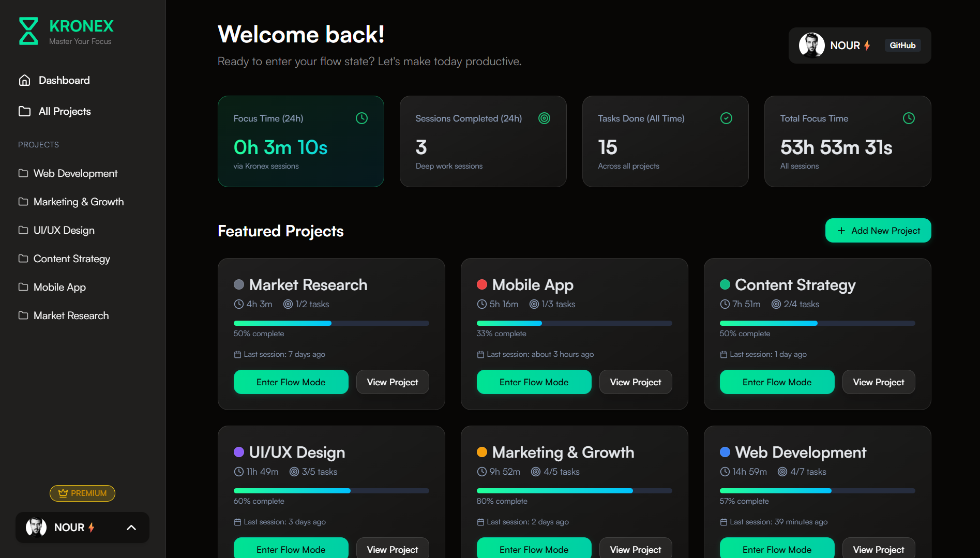
Task: Click the Mobile App progress bar
Action: 574,323
